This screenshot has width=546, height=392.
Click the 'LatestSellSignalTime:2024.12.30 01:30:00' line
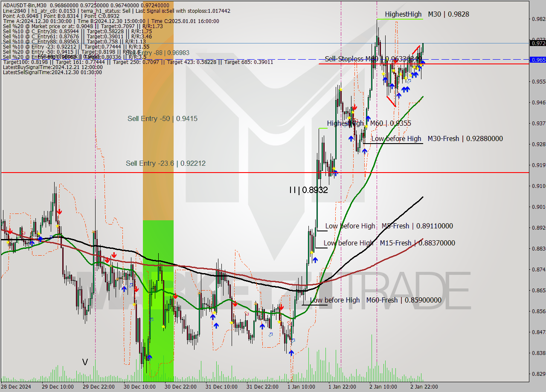click(52, 72)
